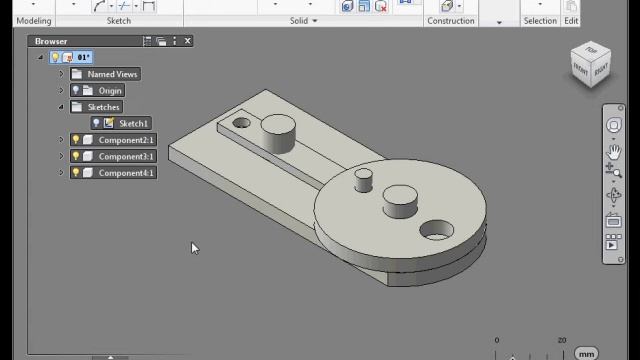Click the steering wheel navigation icon
The image size is (640, 360).
[613, 125]
